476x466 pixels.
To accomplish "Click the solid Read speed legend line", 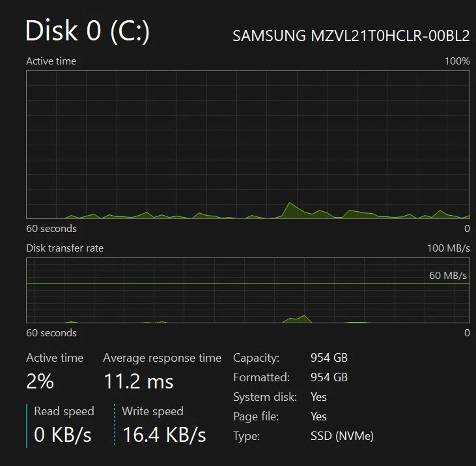I will pos(27,426).
